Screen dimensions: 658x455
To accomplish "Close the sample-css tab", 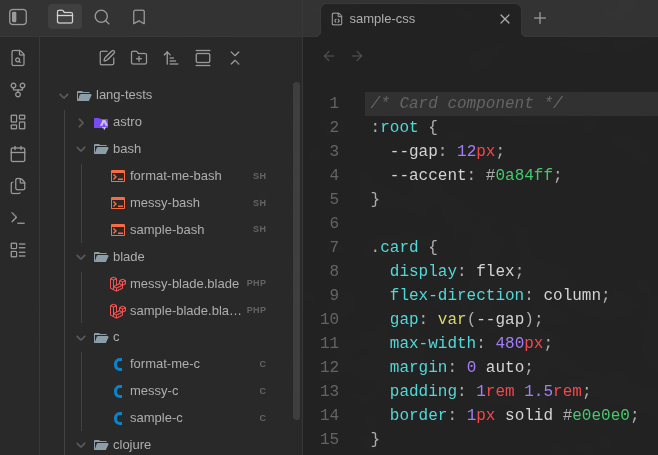I will tap(505, 19).
